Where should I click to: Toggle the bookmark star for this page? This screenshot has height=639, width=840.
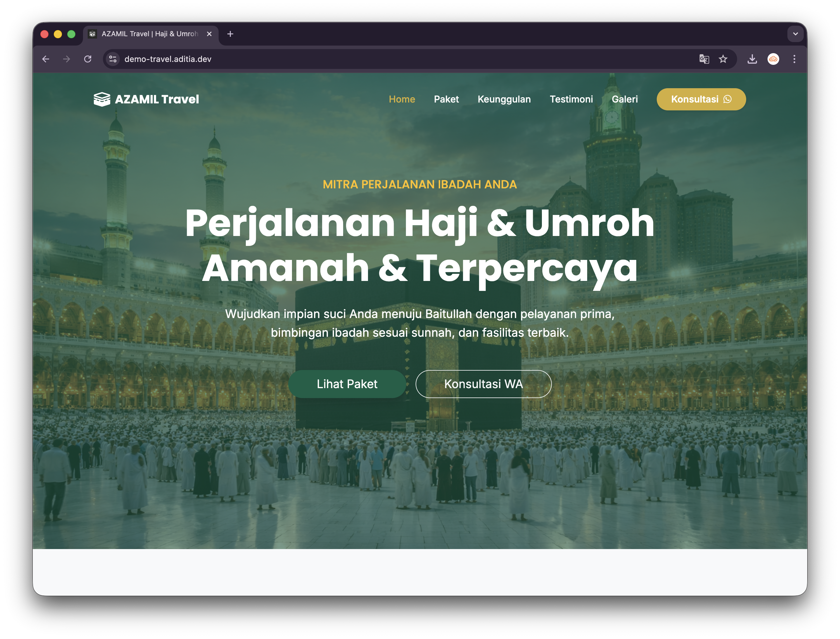tap(723, 59)
